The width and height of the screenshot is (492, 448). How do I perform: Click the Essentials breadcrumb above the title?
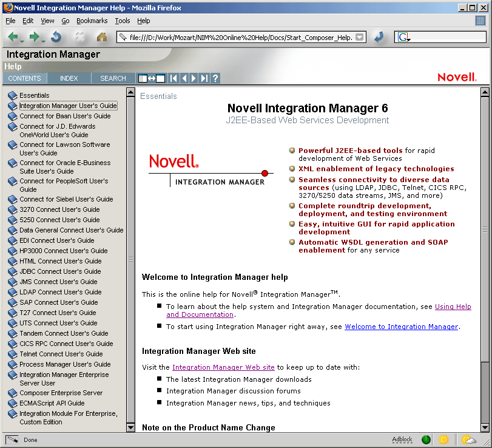coord(158,97)
